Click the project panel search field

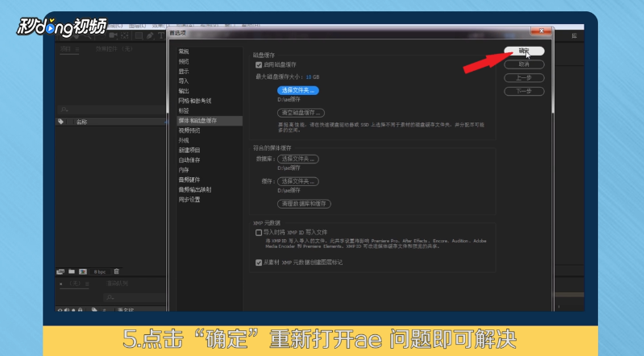112,110
